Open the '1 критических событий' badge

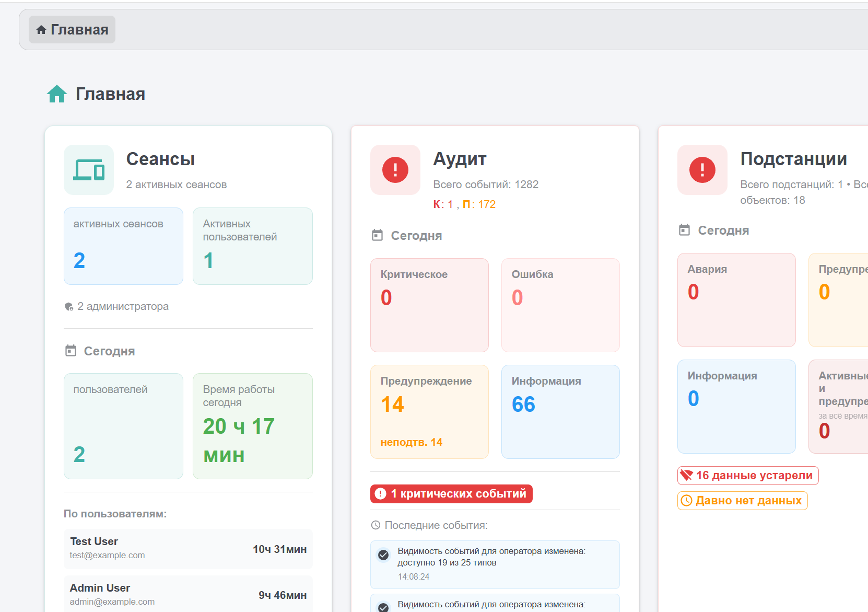coord(451,494)
